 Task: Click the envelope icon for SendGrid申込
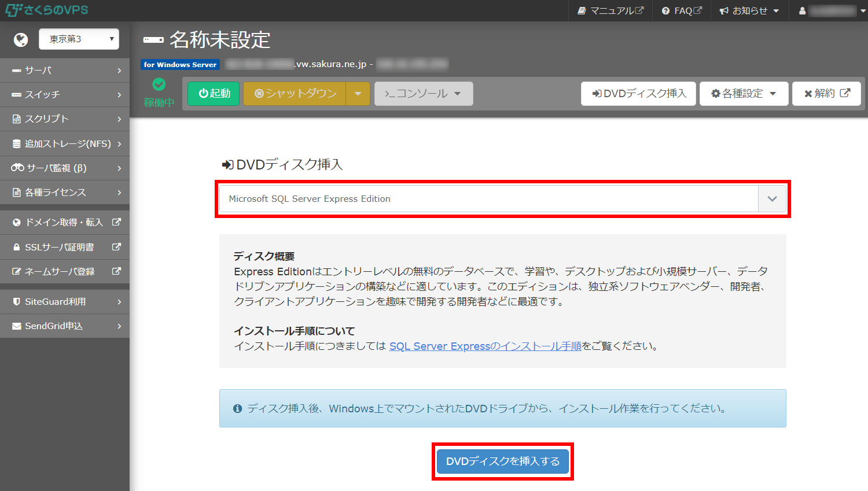click(x=17, y=326)
